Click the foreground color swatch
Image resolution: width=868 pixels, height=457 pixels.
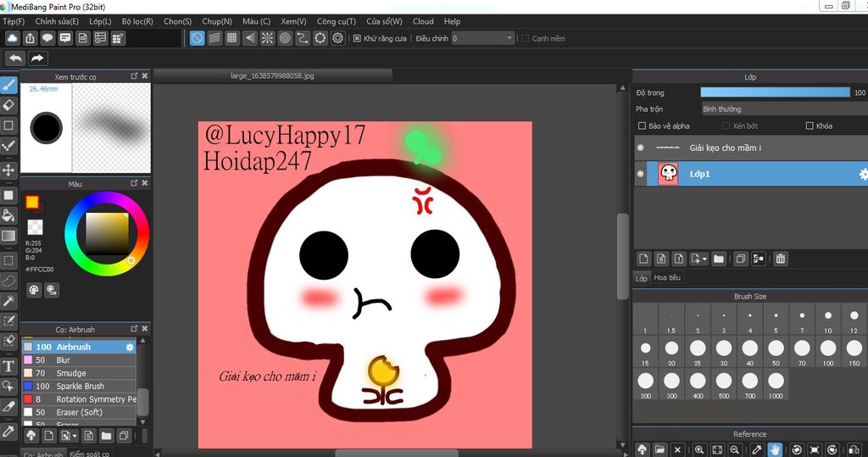(x=31, y=202)
